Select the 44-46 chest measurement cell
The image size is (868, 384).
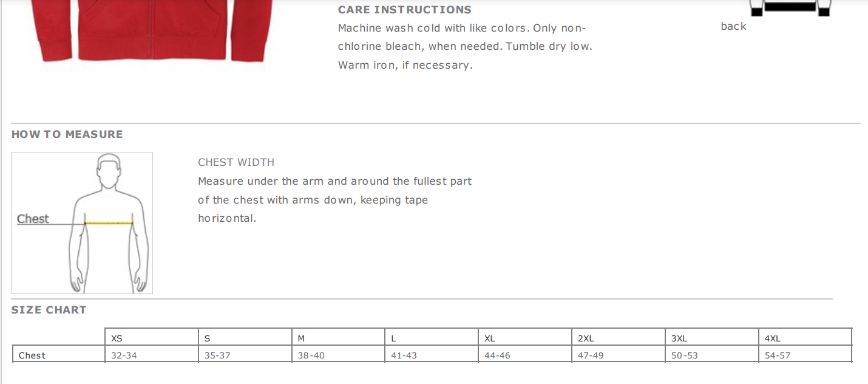(497, 355)
